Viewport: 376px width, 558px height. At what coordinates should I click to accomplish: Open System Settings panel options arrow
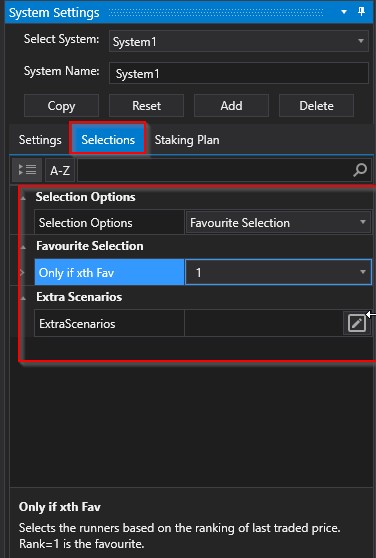point(344,12)
